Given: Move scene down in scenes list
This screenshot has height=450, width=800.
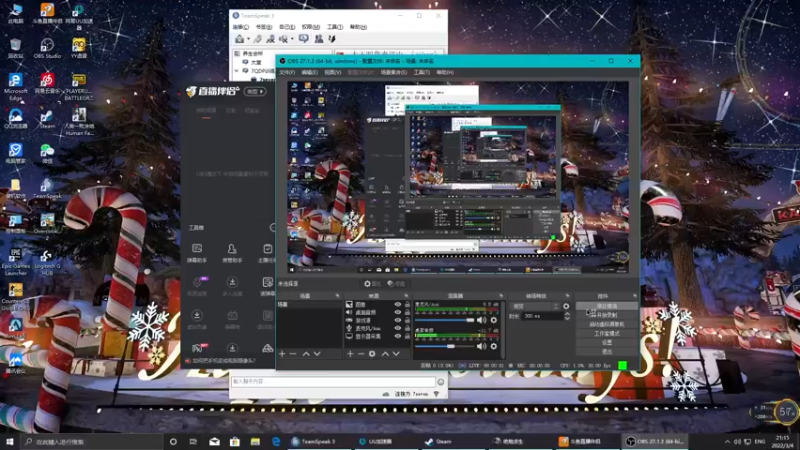Looking at the screenshot, I should 317,354.
